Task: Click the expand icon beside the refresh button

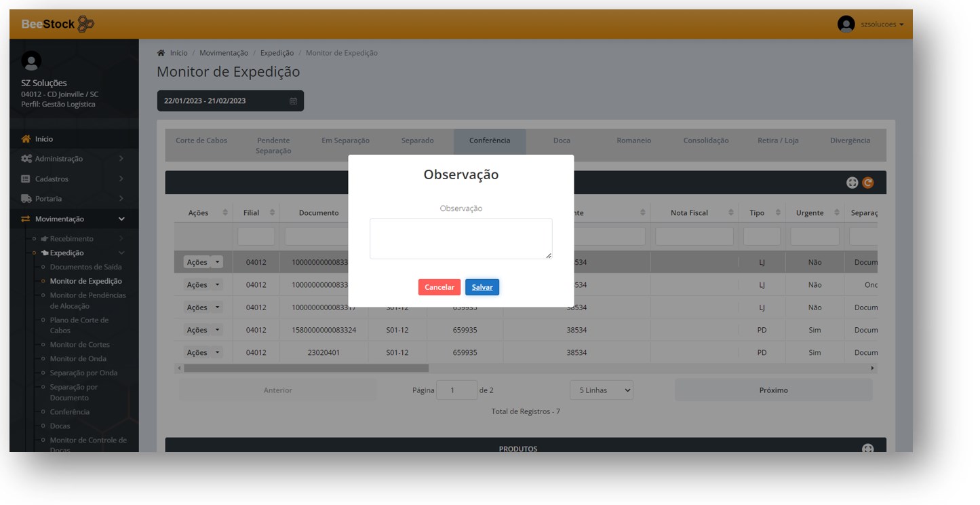Action: pos(852,183)
